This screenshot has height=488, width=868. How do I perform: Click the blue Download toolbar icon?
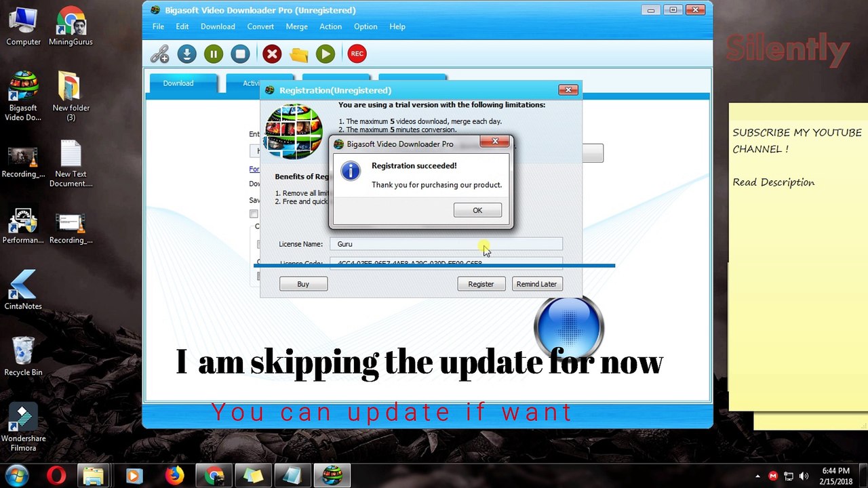point(186,54)
